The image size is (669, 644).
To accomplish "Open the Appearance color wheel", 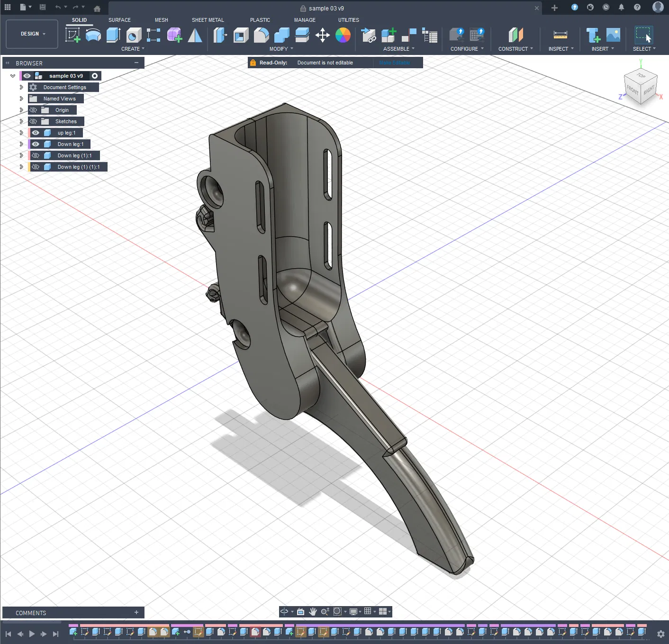I will [343, 35].
